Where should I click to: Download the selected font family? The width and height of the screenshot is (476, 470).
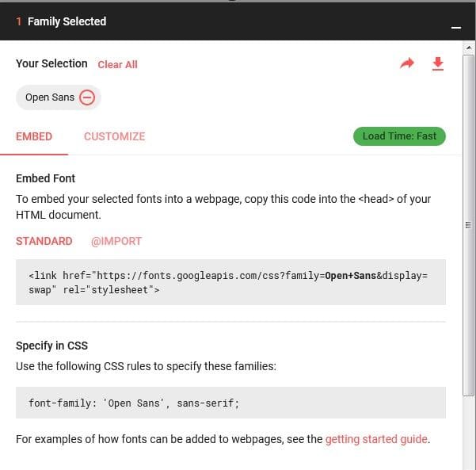[438, 63]
